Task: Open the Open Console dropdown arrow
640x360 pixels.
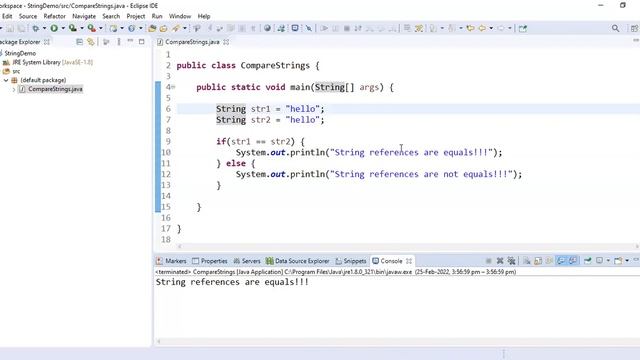Action: (627, 260)
